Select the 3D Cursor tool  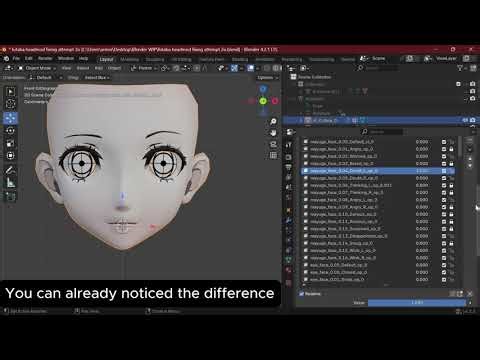[x=10, y=104]
